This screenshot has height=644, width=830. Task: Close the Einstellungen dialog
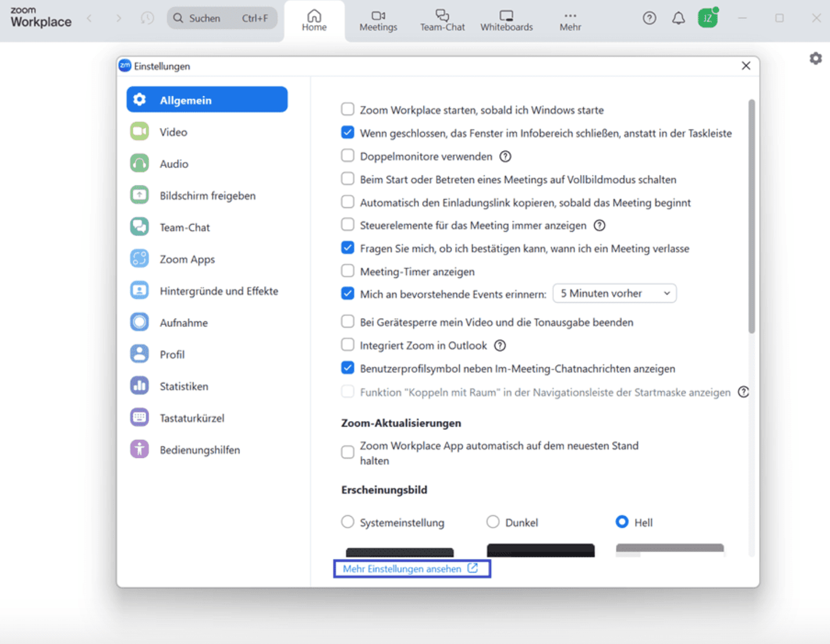tap(746, 66)
